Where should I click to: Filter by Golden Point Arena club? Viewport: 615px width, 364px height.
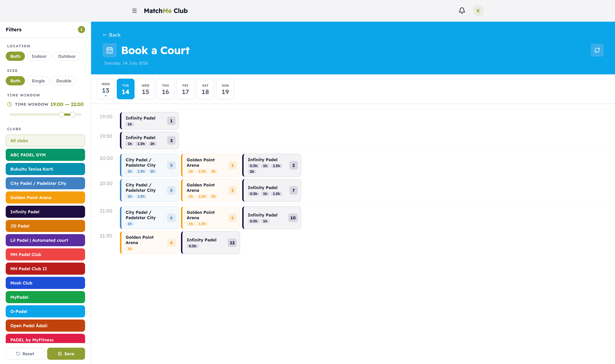[45, 197]
